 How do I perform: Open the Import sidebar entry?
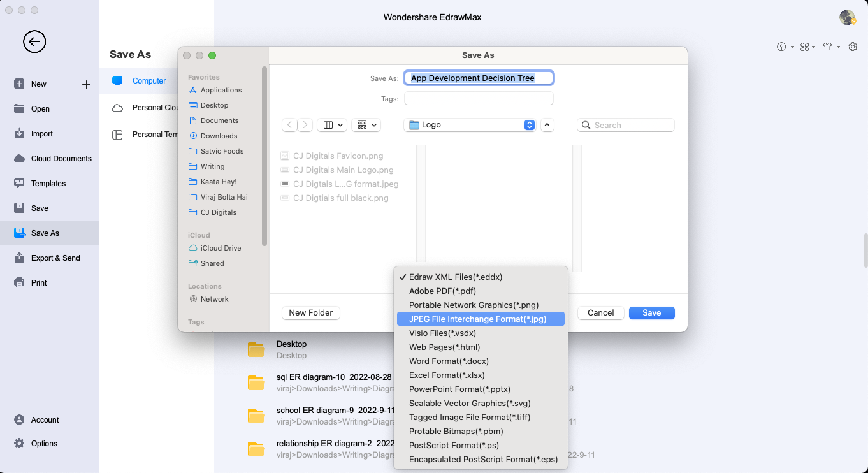click(x=42, y=134)
